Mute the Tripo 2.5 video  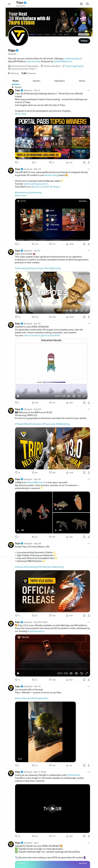tap(71, 310)
